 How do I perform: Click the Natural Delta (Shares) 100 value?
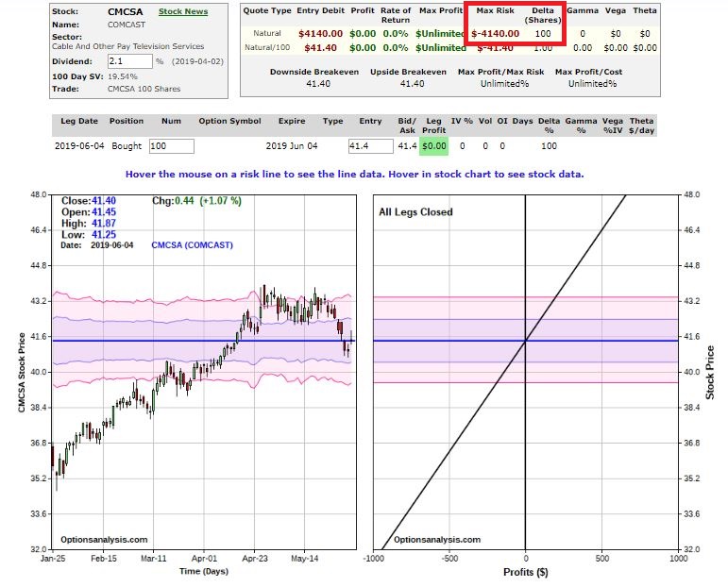(543, 33)
